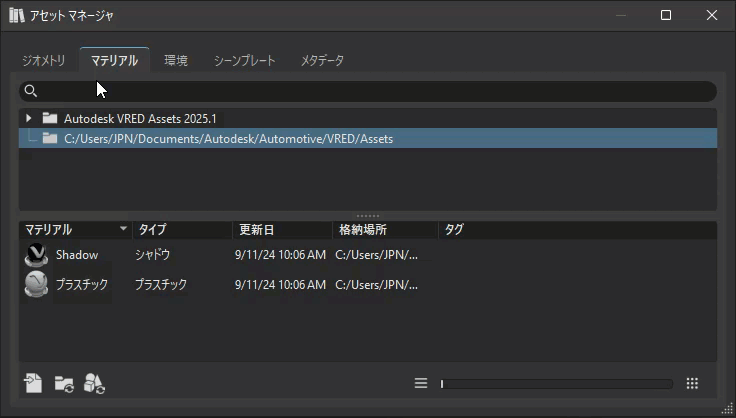The width and height of the screenshot is (736, 418).
Task: Click the import asset file icon
Action: (x=33, y=383)
